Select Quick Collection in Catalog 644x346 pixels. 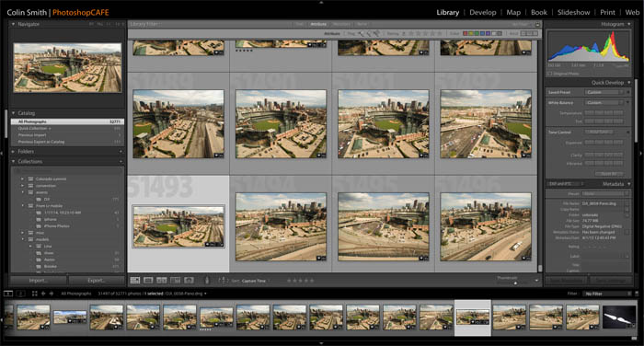pyautogui.click(x=67, y=128)
